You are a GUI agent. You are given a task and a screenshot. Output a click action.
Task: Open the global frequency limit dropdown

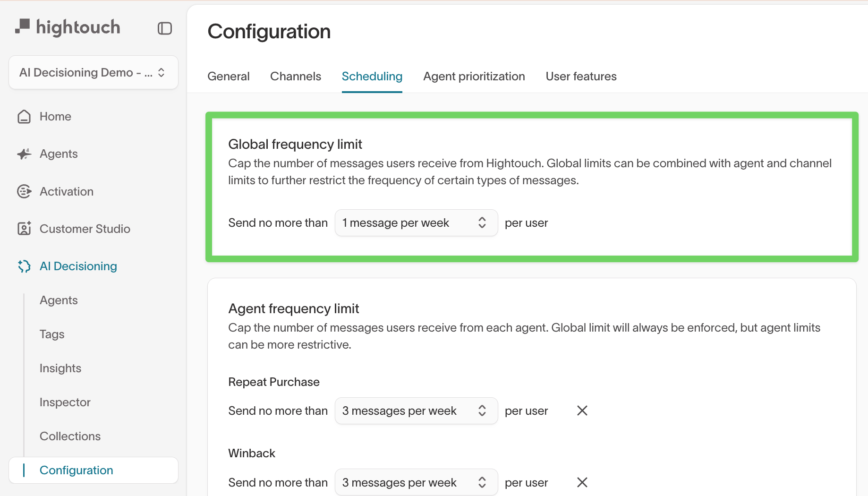tap(416, 223)
